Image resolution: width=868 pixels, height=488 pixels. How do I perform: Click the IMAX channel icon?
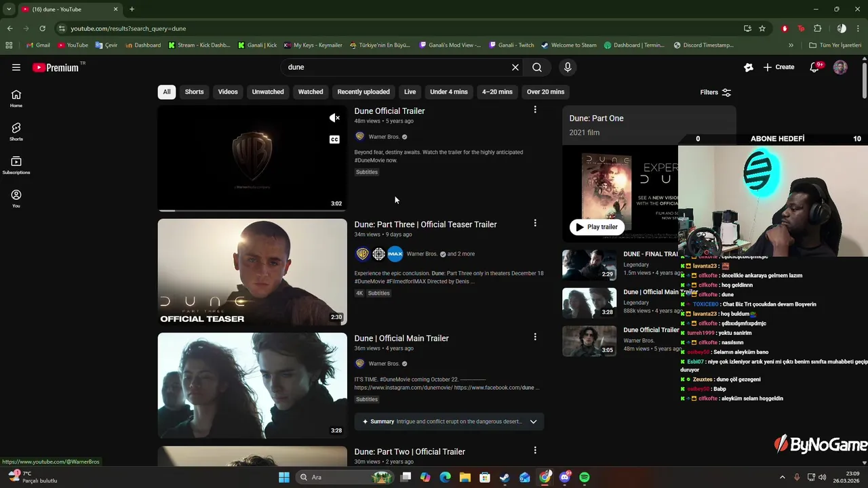(x=395, y=254)
